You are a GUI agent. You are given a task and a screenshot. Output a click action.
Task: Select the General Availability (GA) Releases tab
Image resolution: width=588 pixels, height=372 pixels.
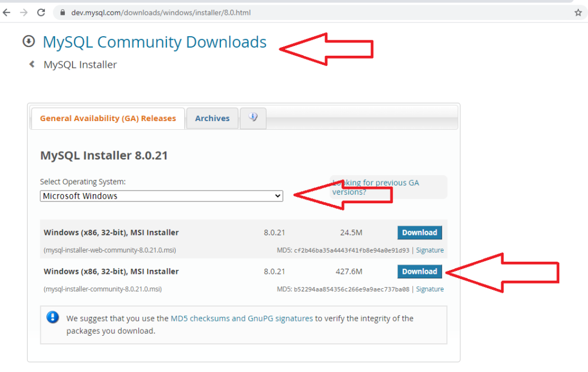(x=107, y=118)
